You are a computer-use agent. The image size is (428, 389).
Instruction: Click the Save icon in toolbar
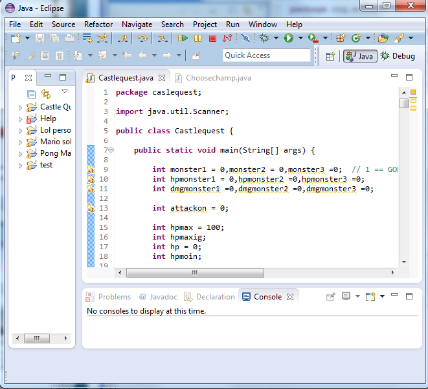(x=40, y=38)
